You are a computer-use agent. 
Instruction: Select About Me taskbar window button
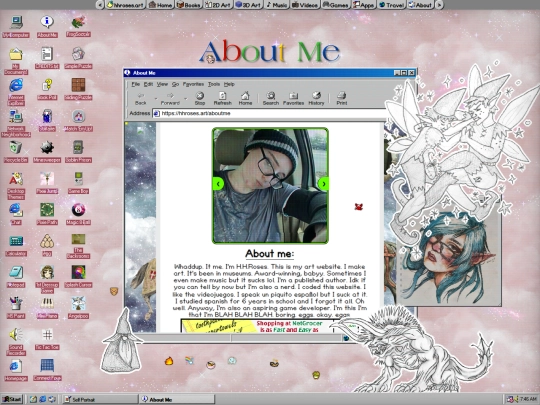tap(177, 399)
